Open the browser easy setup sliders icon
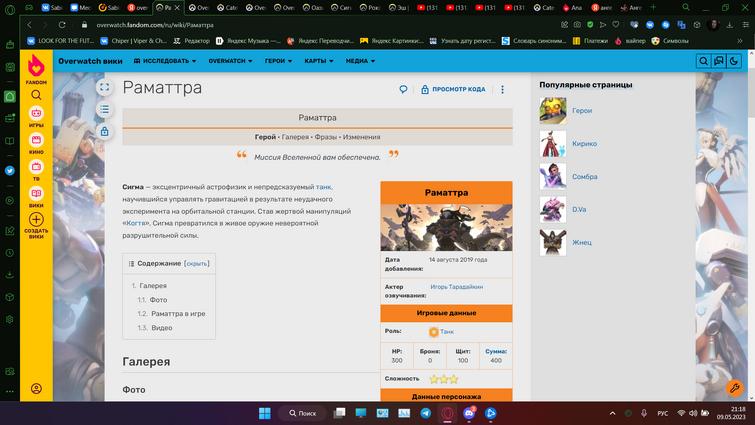The image size is (755, 425). (745, 25)
